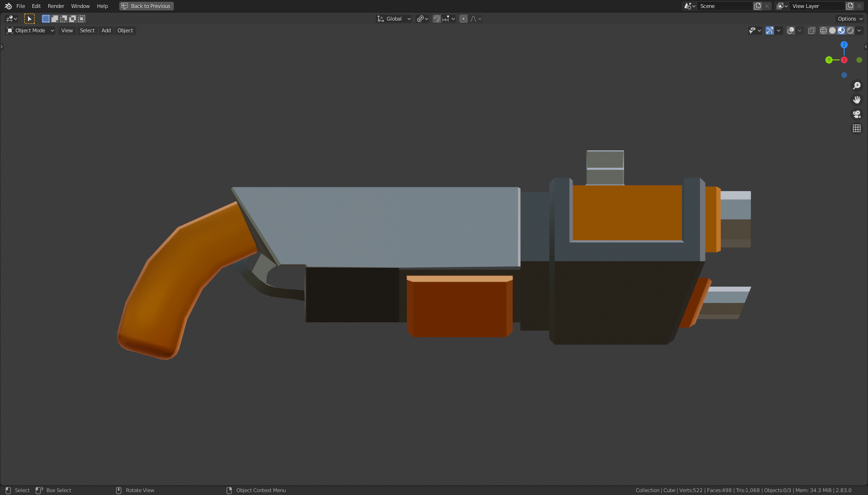This screenshot has width=868, height=495.
Task: Select the Tweak tool
Action: coord(29,18)
